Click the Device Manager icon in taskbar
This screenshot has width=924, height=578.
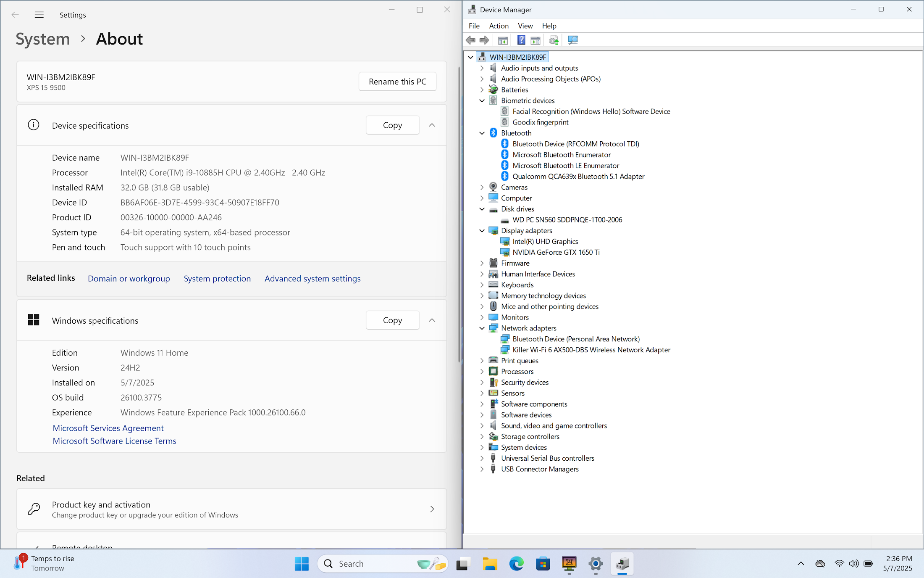click(x=622, y=564)
